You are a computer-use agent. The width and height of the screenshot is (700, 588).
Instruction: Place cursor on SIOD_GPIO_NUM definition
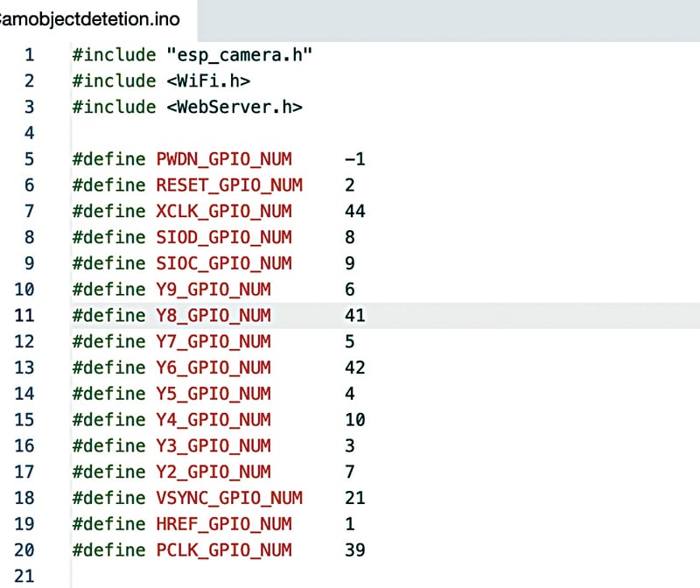pyautogui.click(x=224, y=237)
